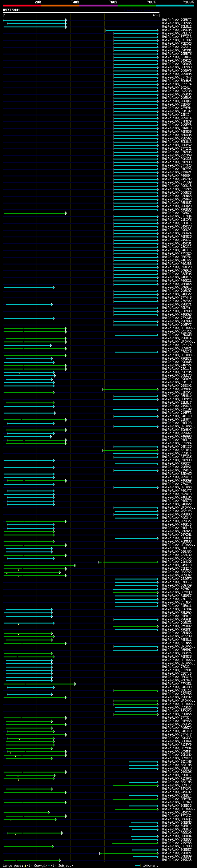Select label UniRef100_B7T3B2

point(176,40)
